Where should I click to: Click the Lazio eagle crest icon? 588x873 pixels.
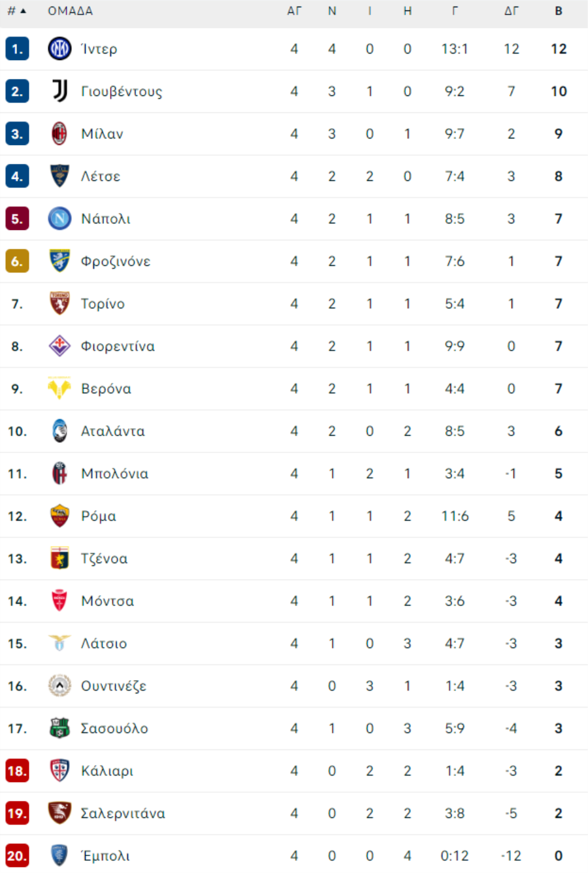(59, 643)
